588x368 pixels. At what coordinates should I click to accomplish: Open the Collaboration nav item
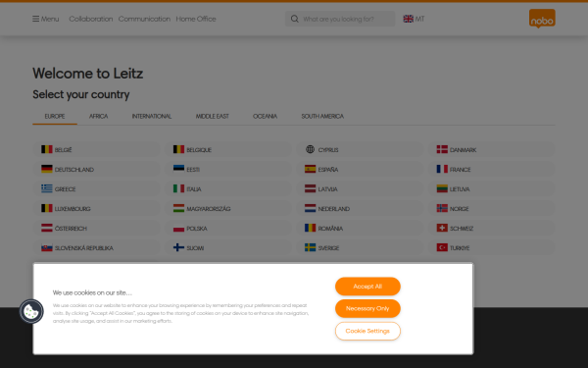pyautogui.click(x=91, y=19)
